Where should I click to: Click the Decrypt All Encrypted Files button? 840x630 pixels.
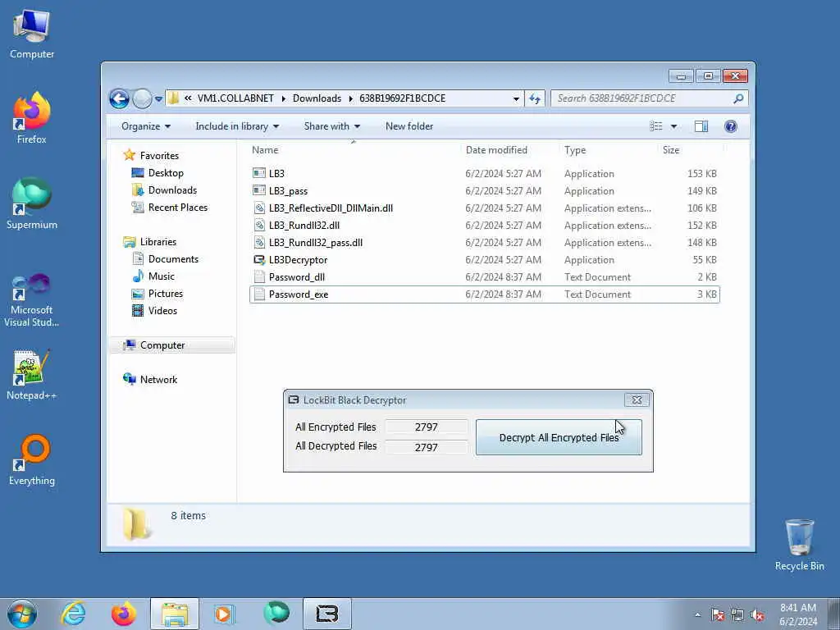(558, 437)
